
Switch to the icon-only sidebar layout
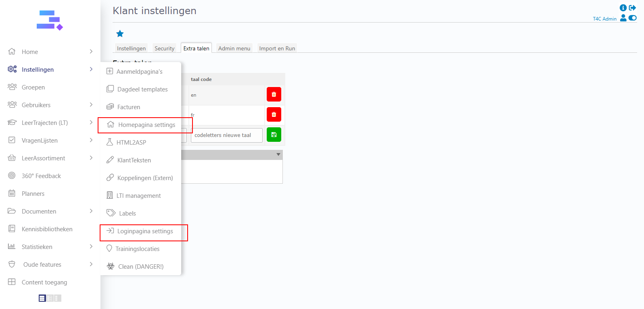58,298
